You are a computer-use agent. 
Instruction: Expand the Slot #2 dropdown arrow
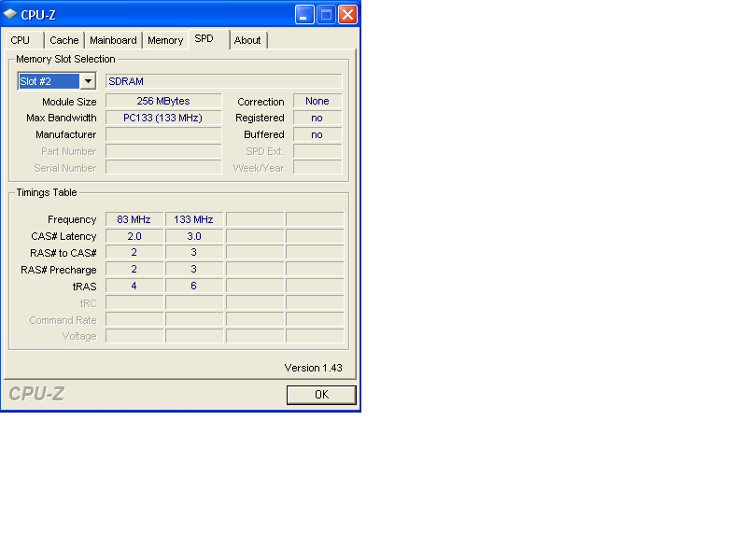point(88,81)
